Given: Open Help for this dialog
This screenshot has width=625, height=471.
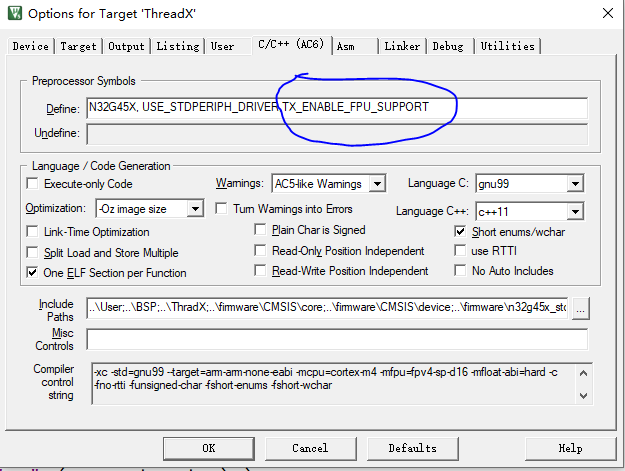Looking at the screenshot, I should point(570,448).
